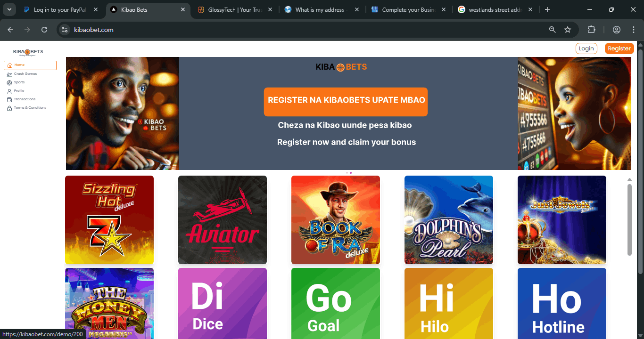Open the browser extensions puzzle icon
Image resolution: width=644 pixels, height=339 pixels.
coord(591,29)
